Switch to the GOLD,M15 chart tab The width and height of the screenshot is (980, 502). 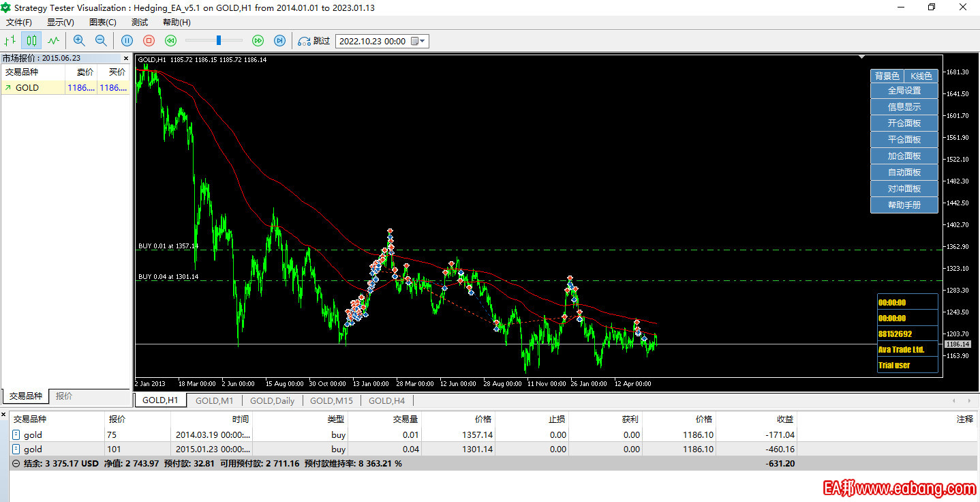pos(332,400)
